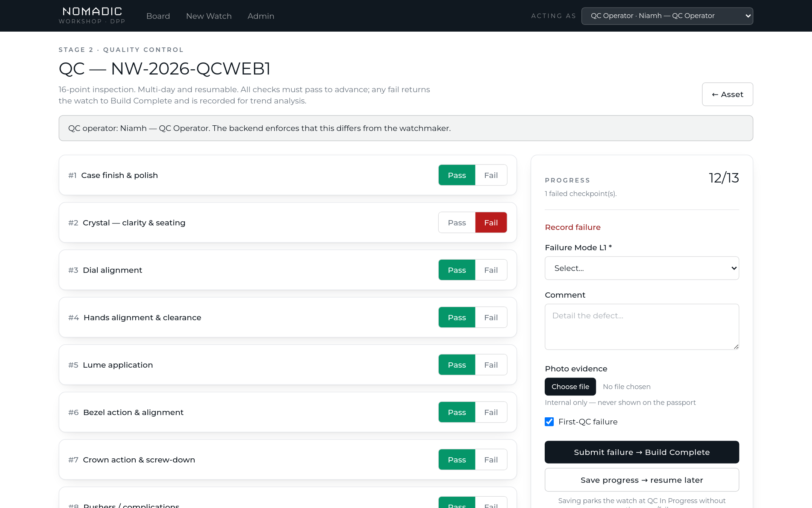Mark Lume application as Fail
812x508 pixels.
[491, 365]
